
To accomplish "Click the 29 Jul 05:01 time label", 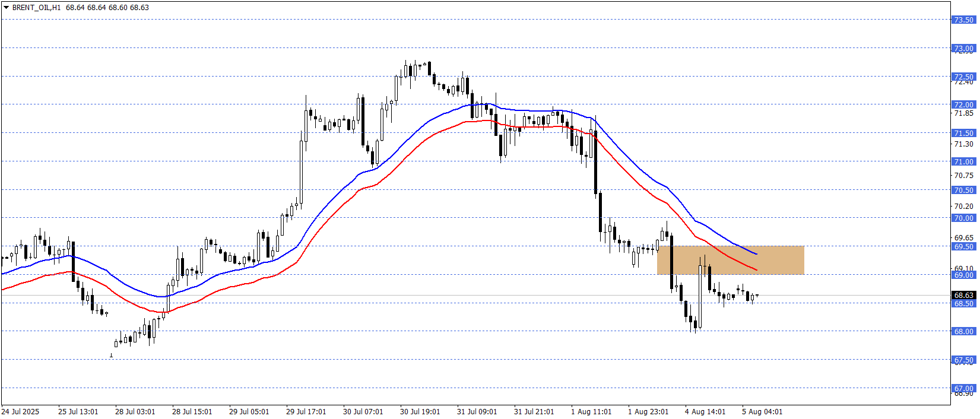I will (249, 411).
